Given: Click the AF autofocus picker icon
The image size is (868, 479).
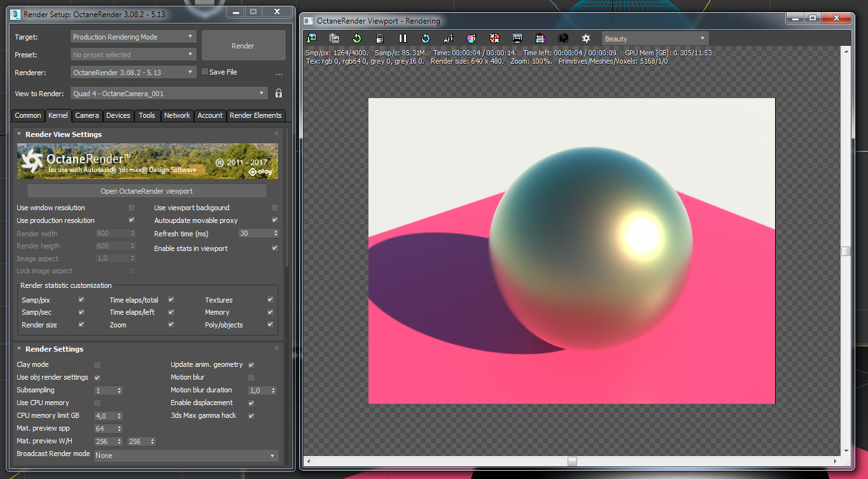Looking at the screenshot, I should 448,39.
